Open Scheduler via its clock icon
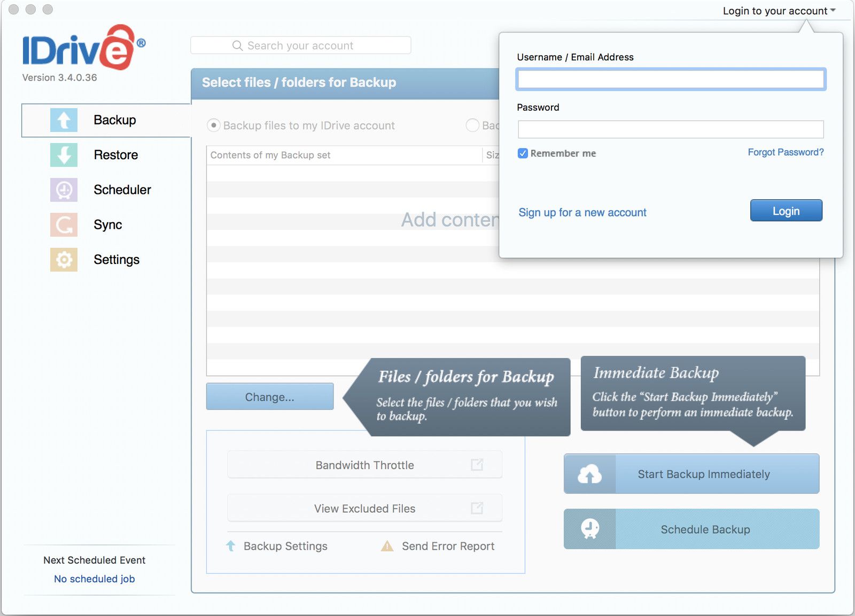The width and height of the screenshot is (855, 616). tap(64, 190)
